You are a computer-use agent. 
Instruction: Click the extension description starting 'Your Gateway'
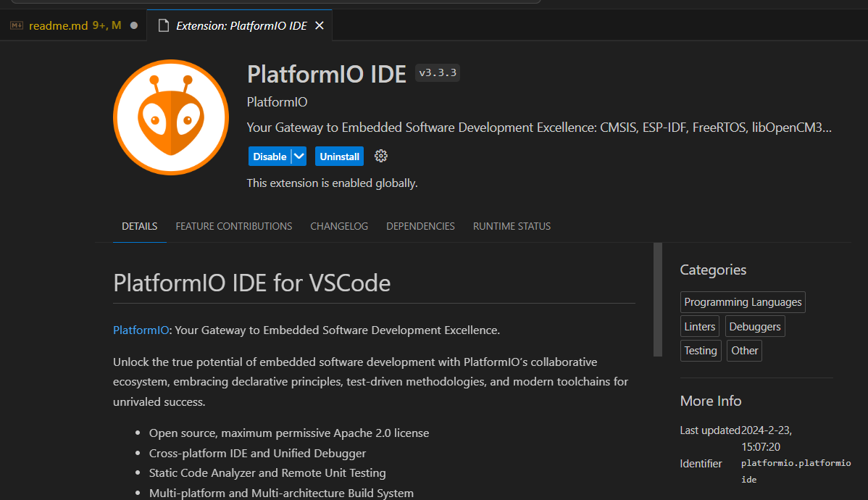[x=539, y=128]
